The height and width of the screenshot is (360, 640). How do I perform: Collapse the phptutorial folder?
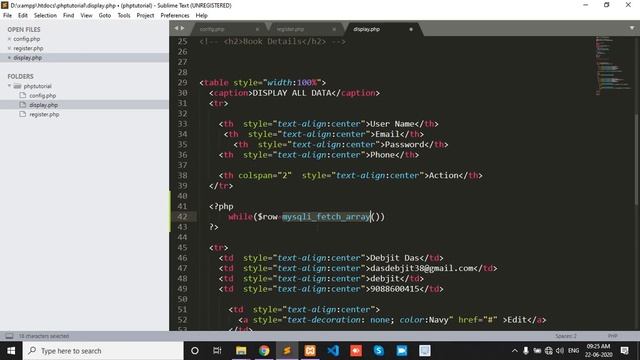(x=9, y=86)
